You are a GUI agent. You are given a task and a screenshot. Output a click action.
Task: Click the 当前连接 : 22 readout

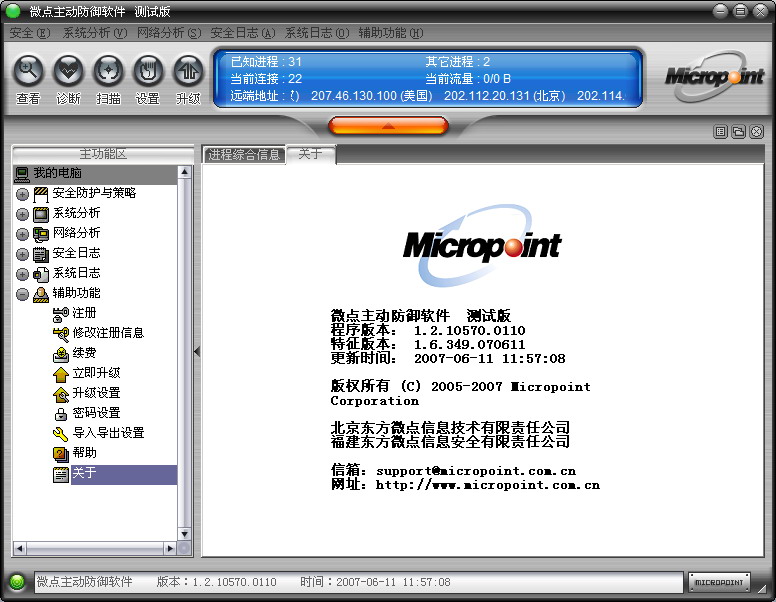pyautogui.click(x=266, y=79)
